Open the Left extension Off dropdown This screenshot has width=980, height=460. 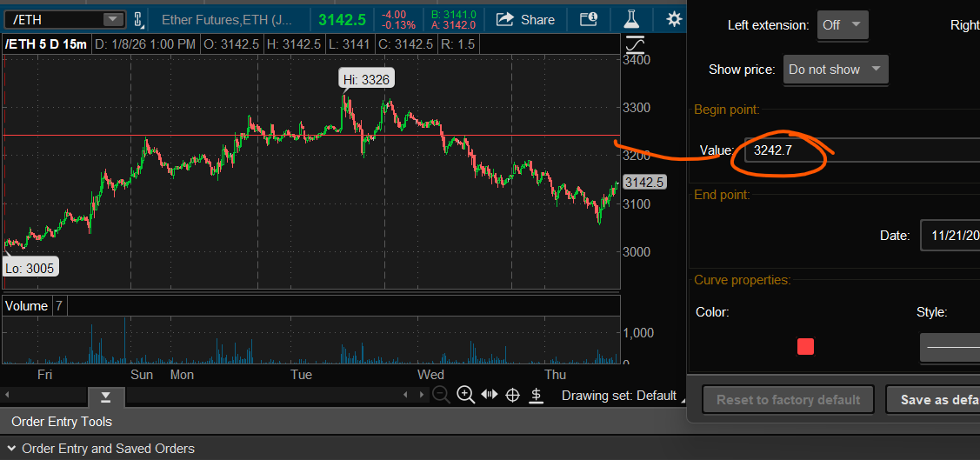[842, 25]
